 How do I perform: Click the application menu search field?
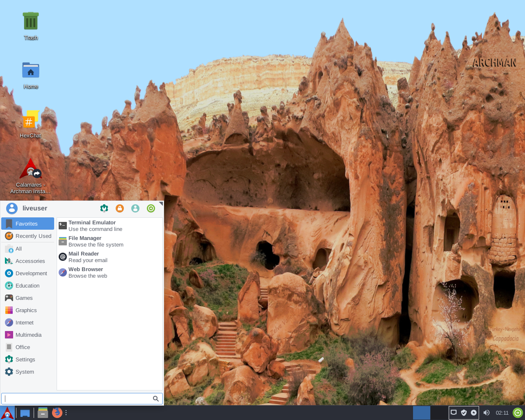(82, 399)
